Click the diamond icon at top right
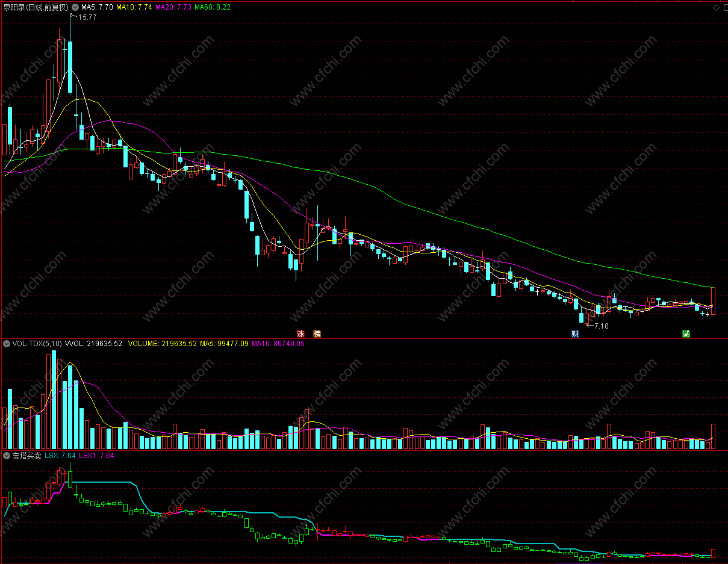The width and height of the screenshot is (728, 564). point(715,7)
